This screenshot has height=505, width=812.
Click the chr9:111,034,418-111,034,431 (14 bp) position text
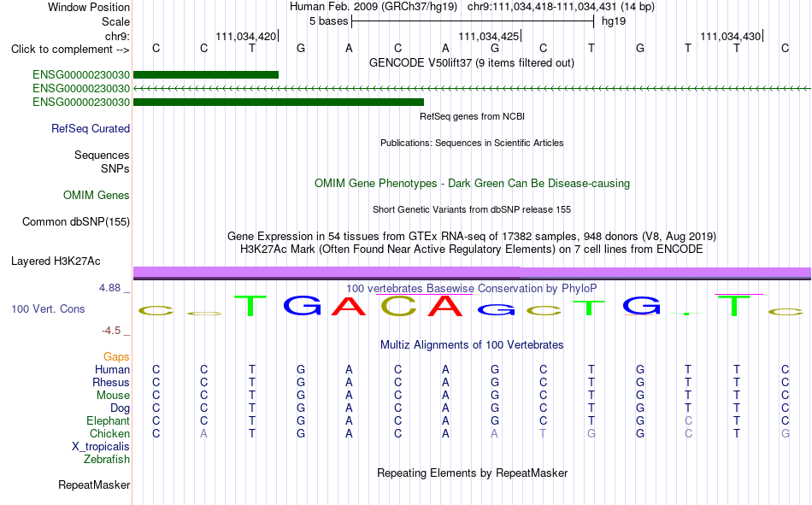[561, 7]
